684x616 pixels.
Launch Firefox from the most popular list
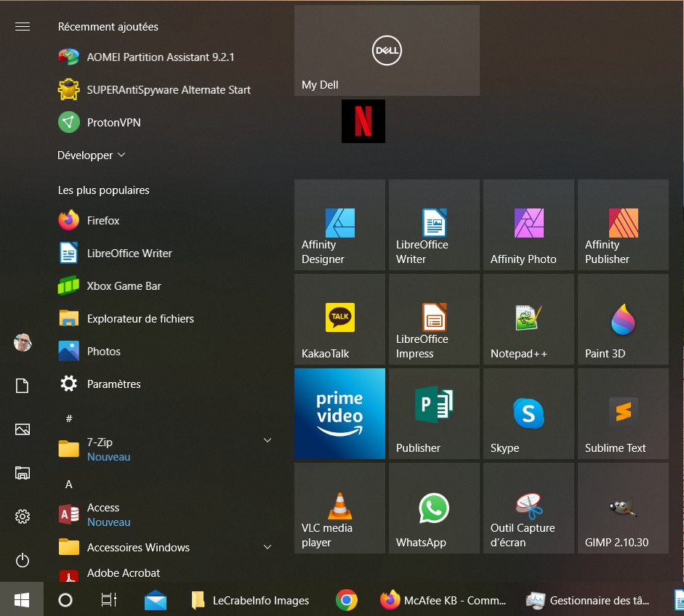click(166, 221)
